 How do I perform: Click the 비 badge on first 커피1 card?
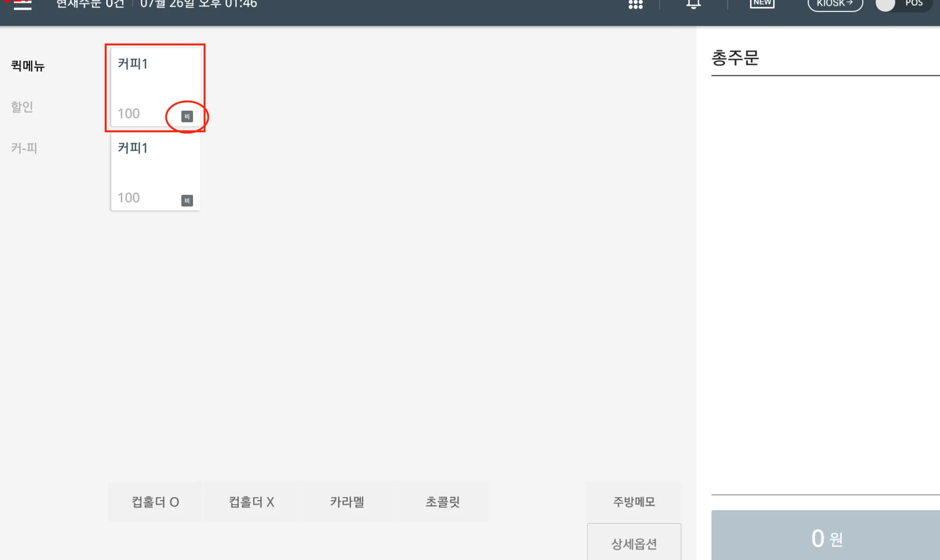pyautogui.click(x=187, y=116)
